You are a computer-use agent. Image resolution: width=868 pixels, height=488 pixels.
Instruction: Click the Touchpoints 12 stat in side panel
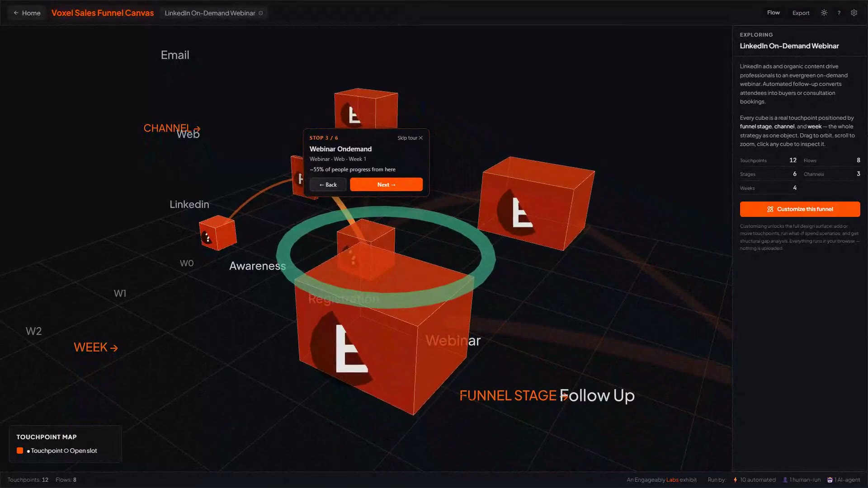coord(768,160)
